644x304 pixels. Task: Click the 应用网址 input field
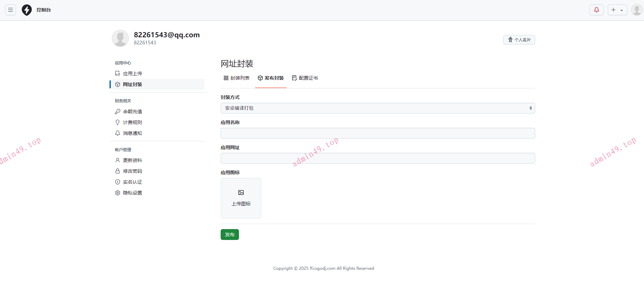378,158
